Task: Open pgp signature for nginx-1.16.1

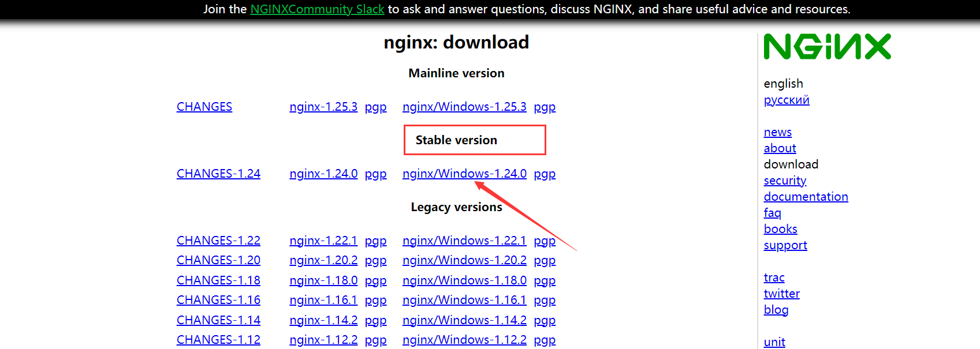Action: coord(375,301)
